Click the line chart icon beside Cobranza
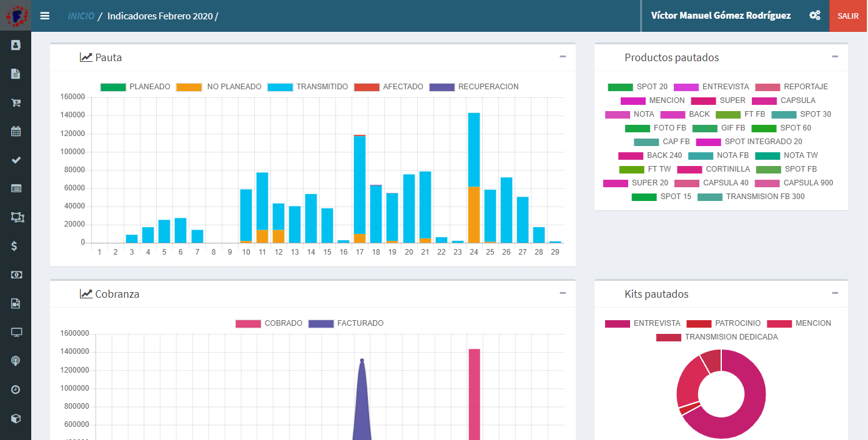 tap(86, 294)
